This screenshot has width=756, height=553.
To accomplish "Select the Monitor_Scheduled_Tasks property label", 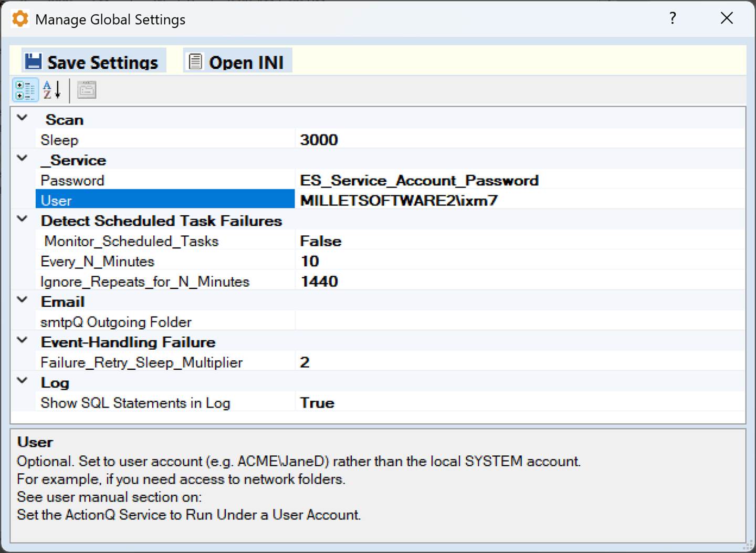I will tap(165, 241).
